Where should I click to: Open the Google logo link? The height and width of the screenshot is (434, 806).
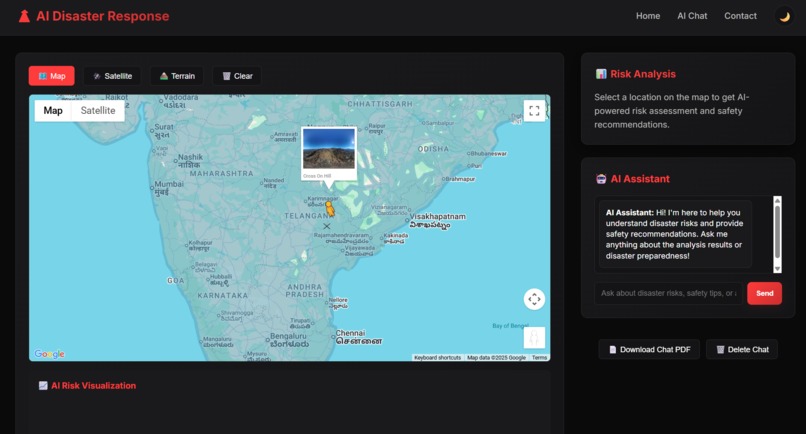coord(49,354)
